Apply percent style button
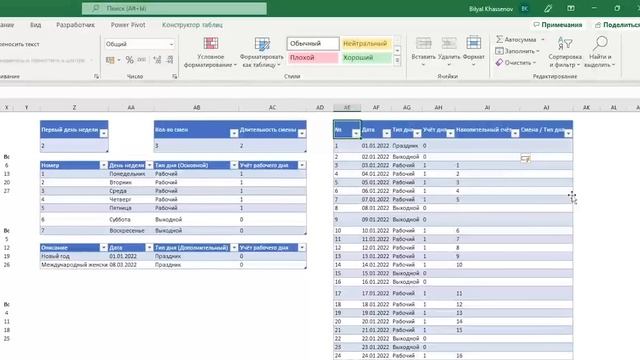This screenshot has height=360, width=640. (129, 60)
